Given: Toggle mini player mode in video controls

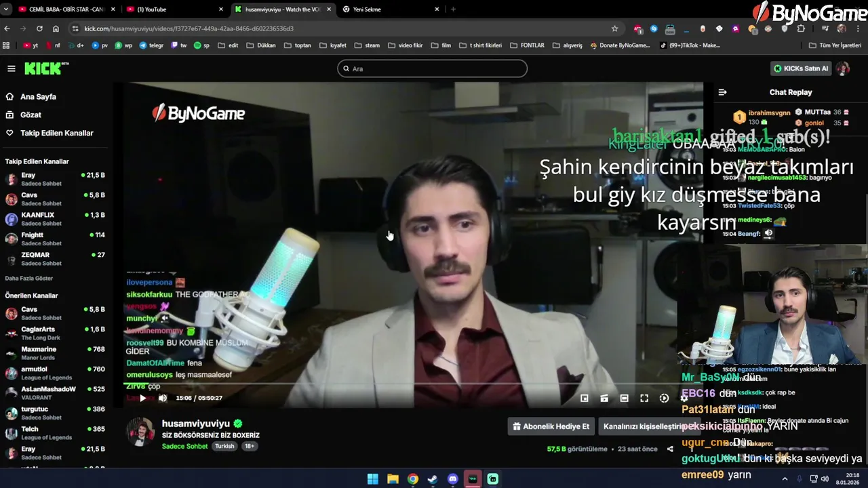Looking at the screenshot, I should click(584, 399).
